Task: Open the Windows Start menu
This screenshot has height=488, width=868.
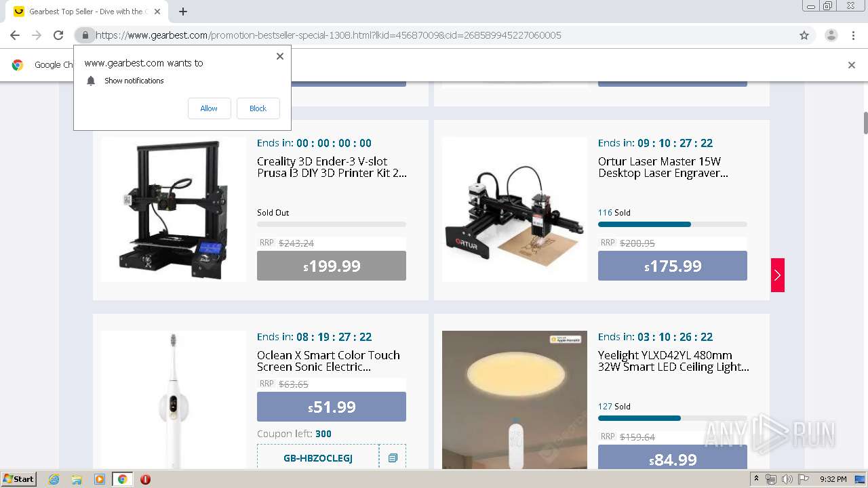Action: tap(19, 479)
